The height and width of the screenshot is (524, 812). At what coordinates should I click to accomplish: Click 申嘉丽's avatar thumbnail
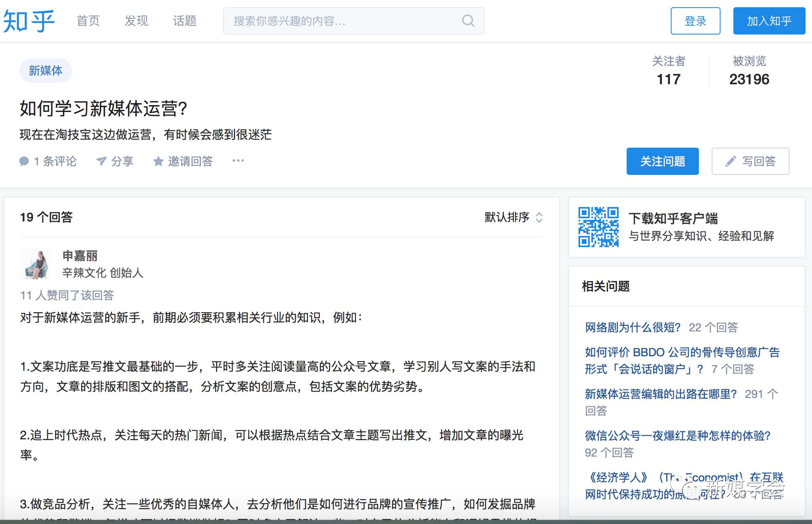pyautogui.click(x=35, y=264)
